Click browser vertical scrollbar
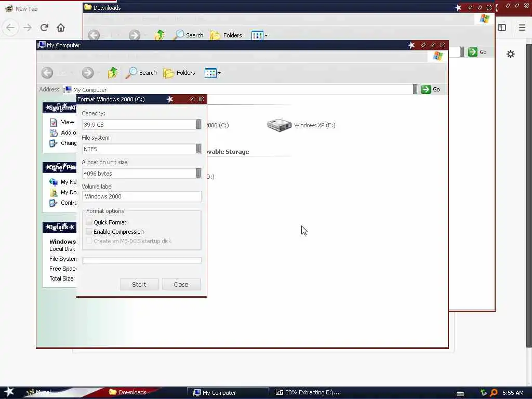 [x=529, y=195]
